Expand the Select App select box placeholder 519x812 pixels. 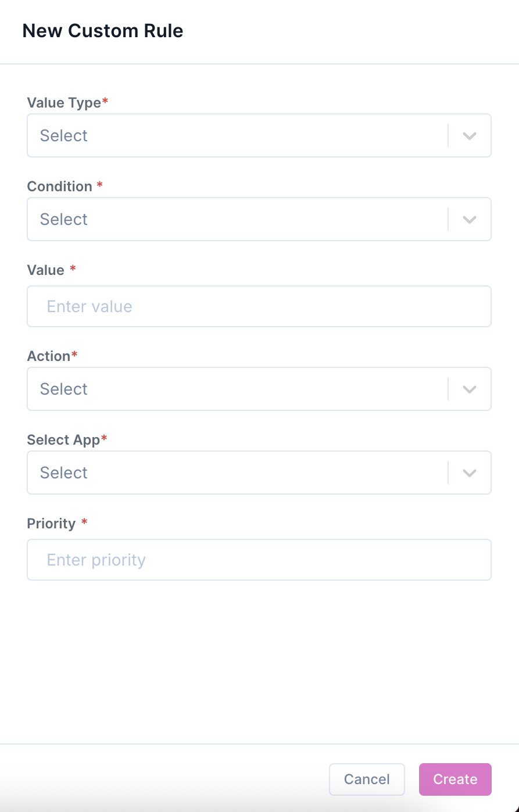tap(64, 473)
